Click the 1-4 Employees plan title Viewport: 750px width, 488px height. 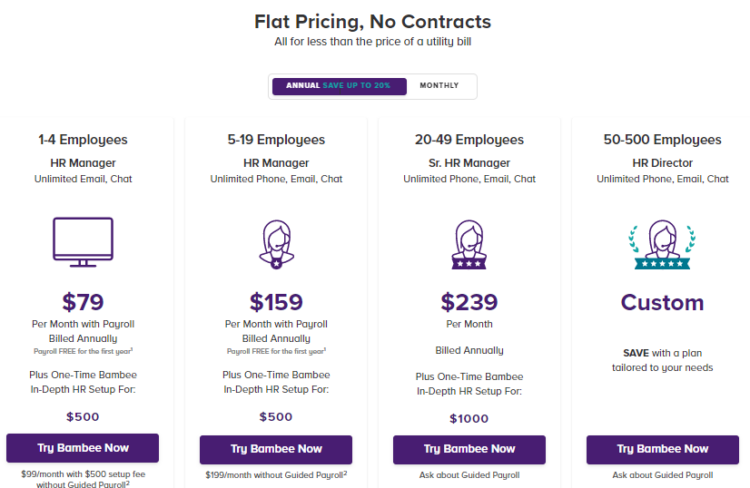tap(83, 140)
